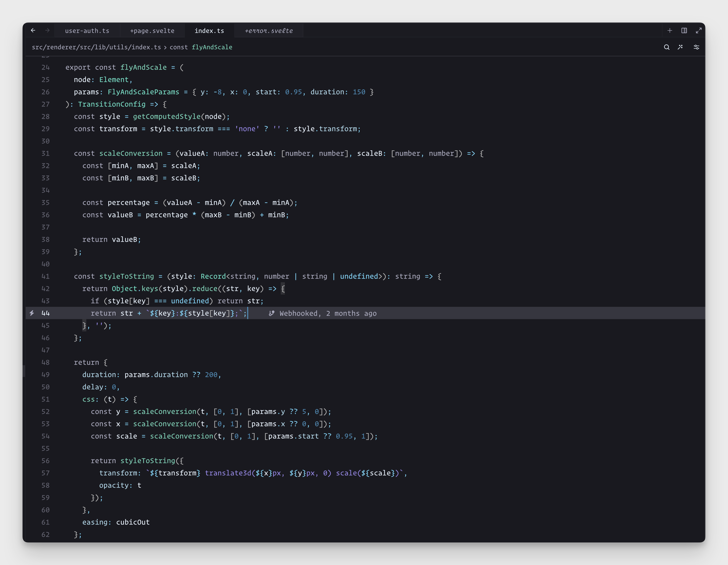The width and height of the screenshot is (728, 565).
Task: Go back with the left arrow
Action: point(33,30)
